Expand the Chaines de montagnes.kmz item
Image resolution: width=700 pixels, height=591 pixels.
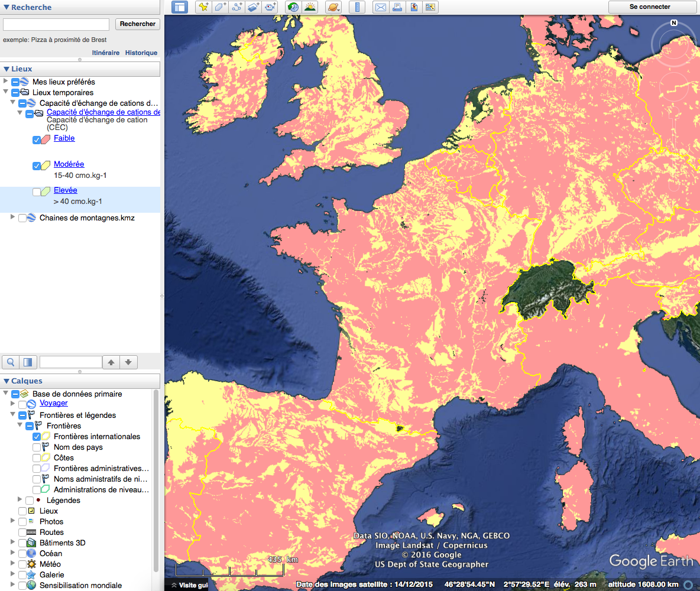[12, 216]
